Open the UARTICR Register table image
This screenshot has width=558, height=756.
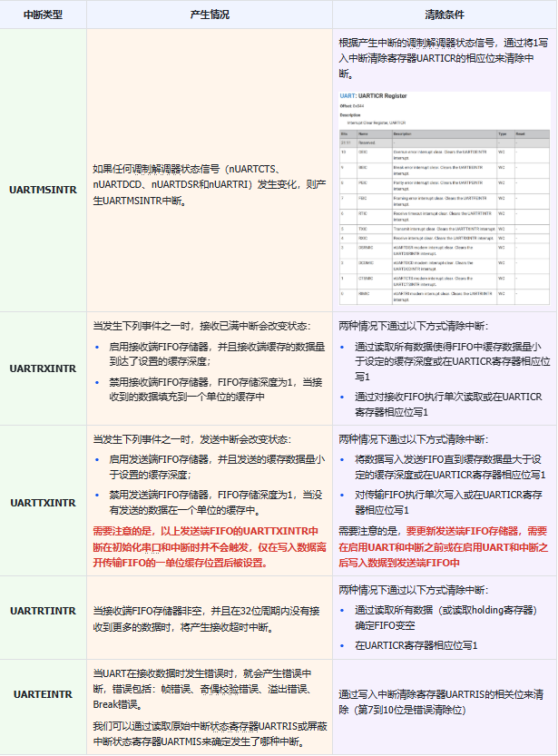click(445, 198)
